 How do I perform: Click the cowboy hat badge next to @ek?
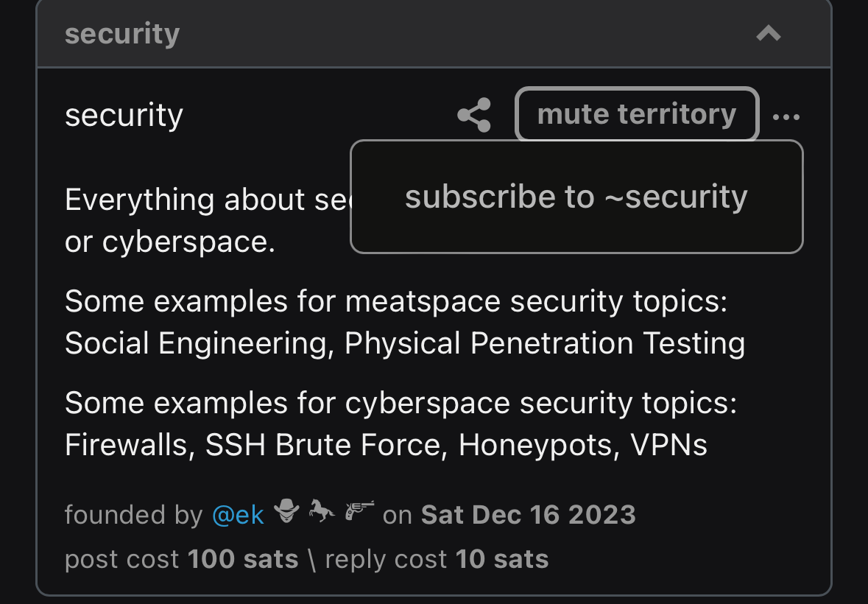click(x=286, y=511)
